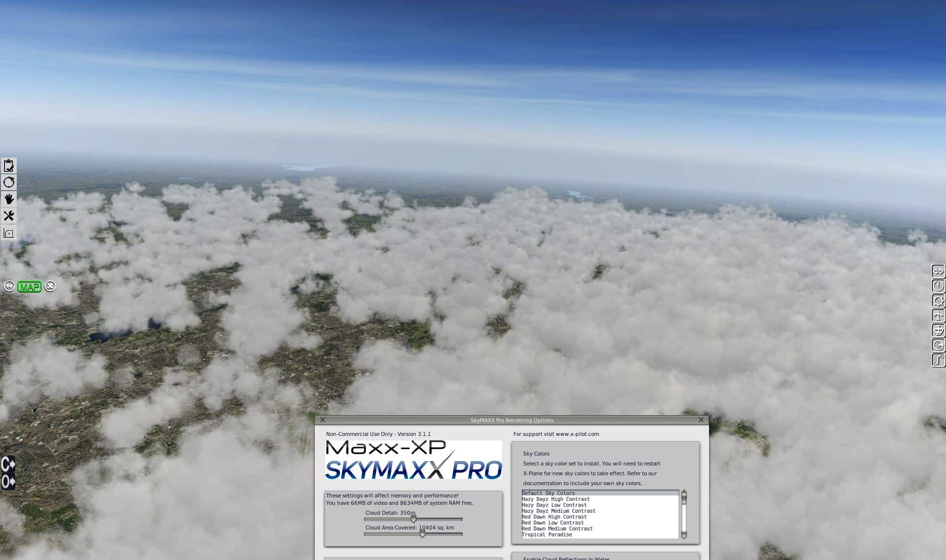The width and height of the screenshot is (946, 560).
Task: Click the round icon left of MAP
Action: click(9, 287)
